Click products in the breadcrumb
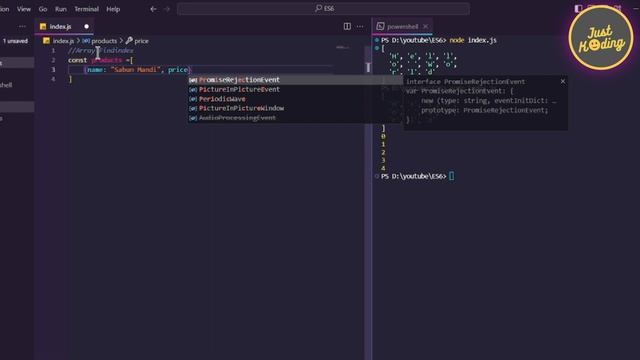The height and width of the screenshot is (360, 640). 104,41
